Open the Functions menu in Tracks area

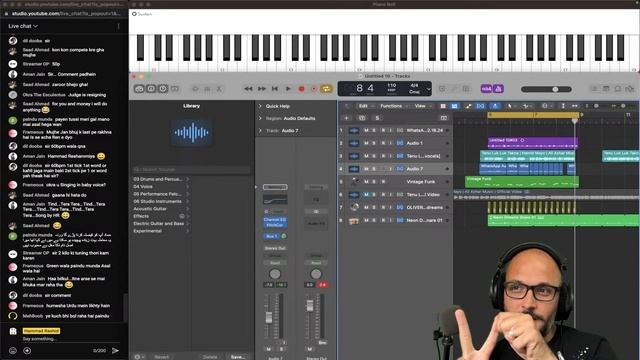pyautogui.click(x=393, y=106)
